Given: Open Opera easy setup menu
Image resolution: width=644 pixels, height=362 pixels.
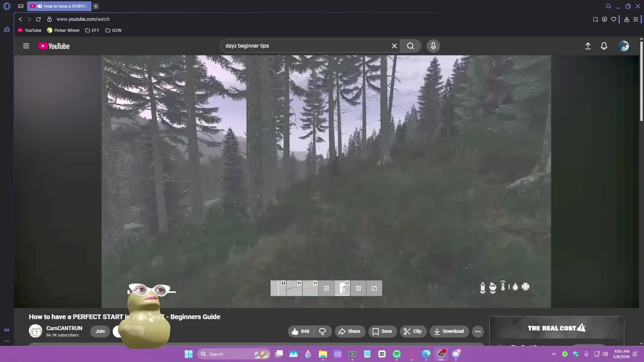Looking at the screenshot, I should (635, 19).
